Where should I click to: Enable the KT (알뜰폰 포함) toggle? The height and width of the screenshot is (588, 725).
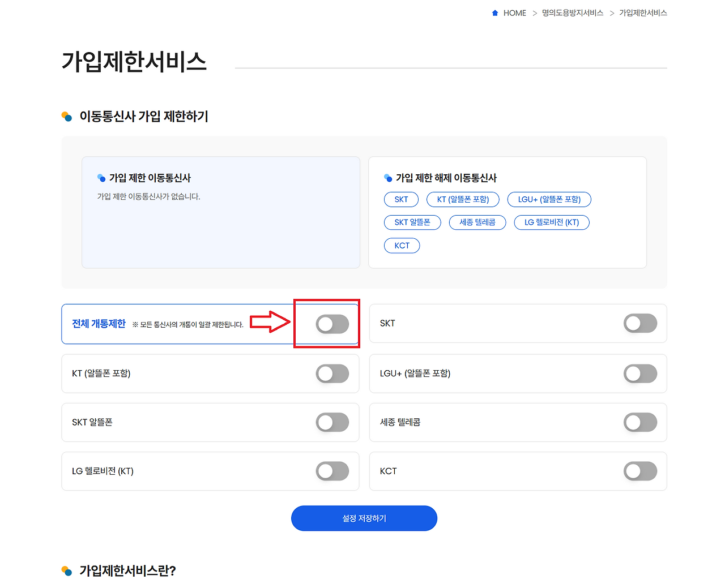332,374
